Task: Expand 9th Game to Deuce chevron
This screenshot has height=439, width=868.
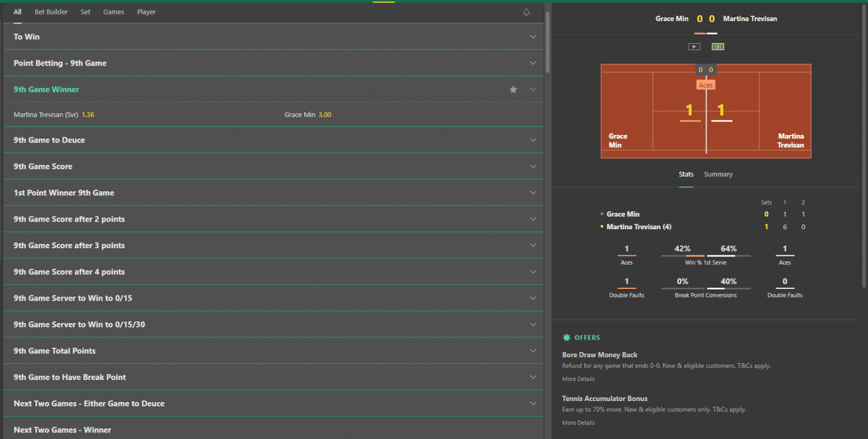Action: click(533, 140)
